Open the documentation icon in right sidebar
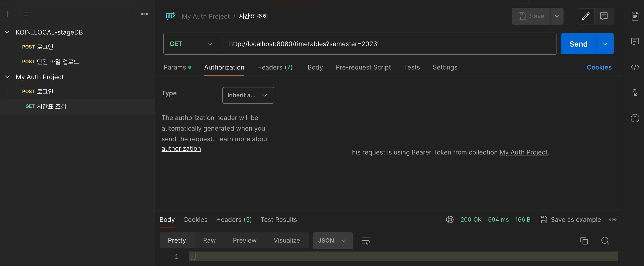The image size is (644, 266). coord(635,16)
